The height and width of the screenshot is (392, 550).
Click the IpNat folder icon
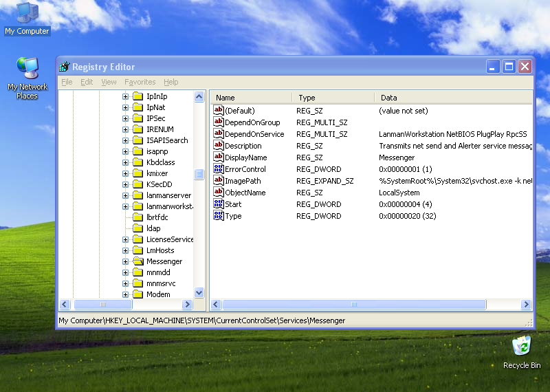point(138,107)
